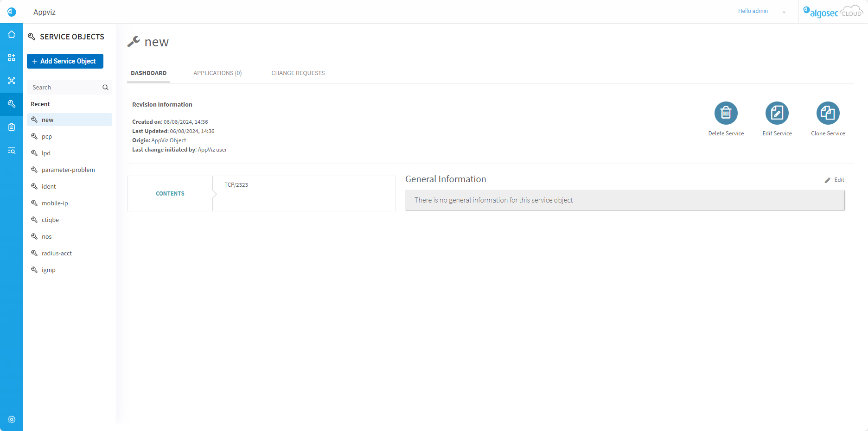The width and height of the screenshot is (868, 431).
Task: Click the magnifier icon in Search box
Action: pos(105,88)
